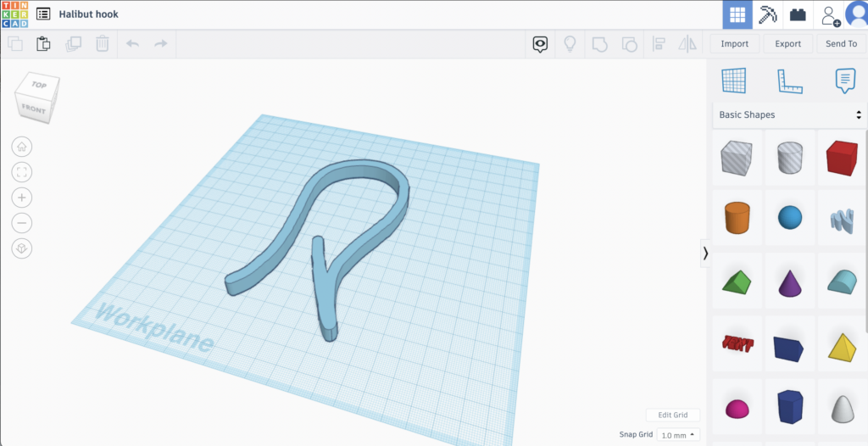The width and height of the screenshot is (868, 446).
Task: Click the Halibut hook design name
Action: point(88,14)
